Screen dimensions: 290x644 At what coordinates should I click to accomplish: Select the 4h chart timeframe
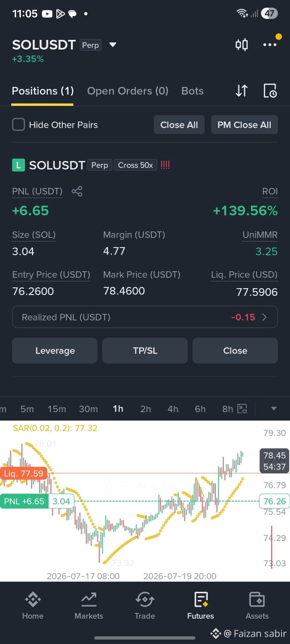(173, 409)
